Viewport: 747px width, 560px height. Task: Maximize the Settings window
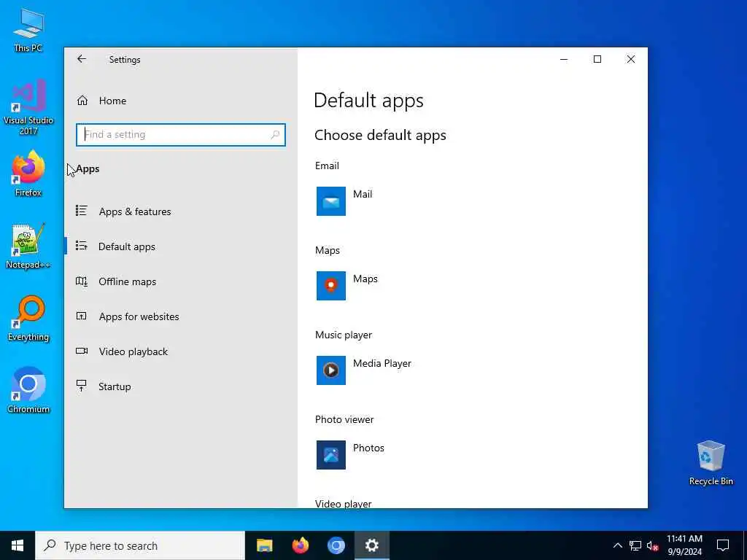point(597,59)
